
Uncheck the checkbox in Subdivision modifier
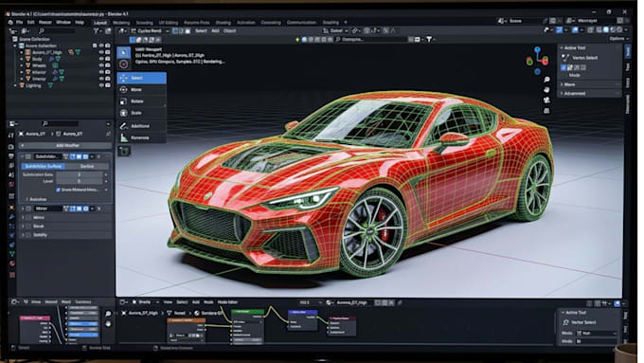(59, 190)
